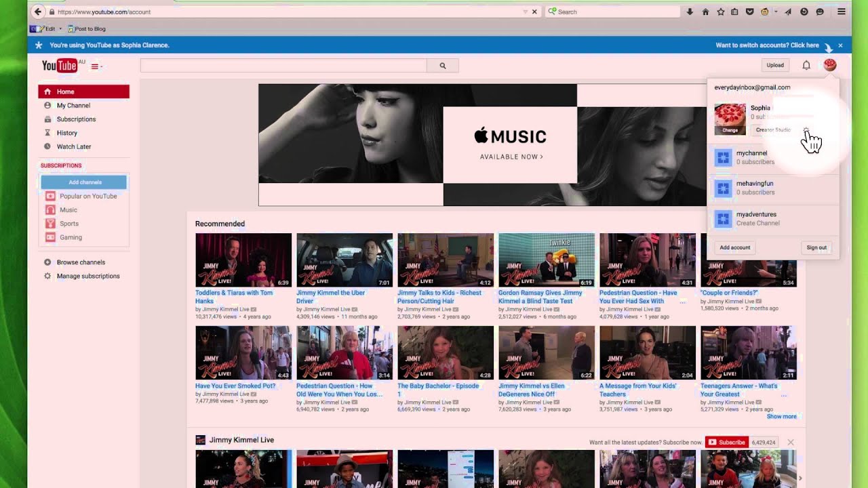Go to Home in sidebar
This screenshot has height=488, width=868.
tap(83, 91)
